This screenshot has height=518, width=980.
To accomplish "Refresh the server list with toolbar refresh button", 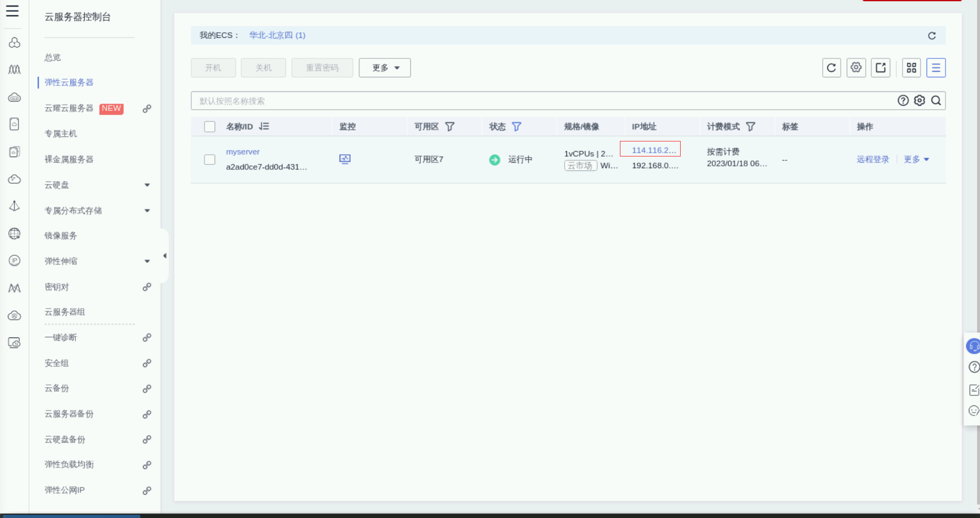I will (x=831, y=68).
